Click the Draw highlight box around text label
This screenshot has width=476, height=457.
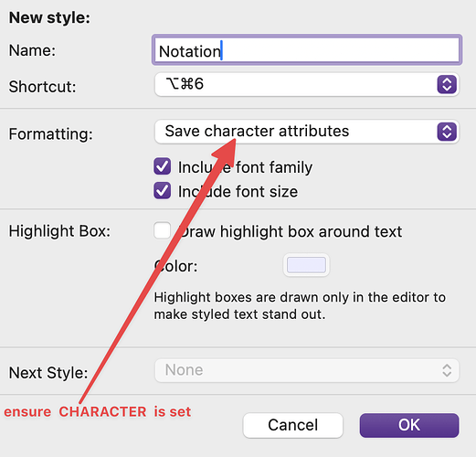coord(291,231)
